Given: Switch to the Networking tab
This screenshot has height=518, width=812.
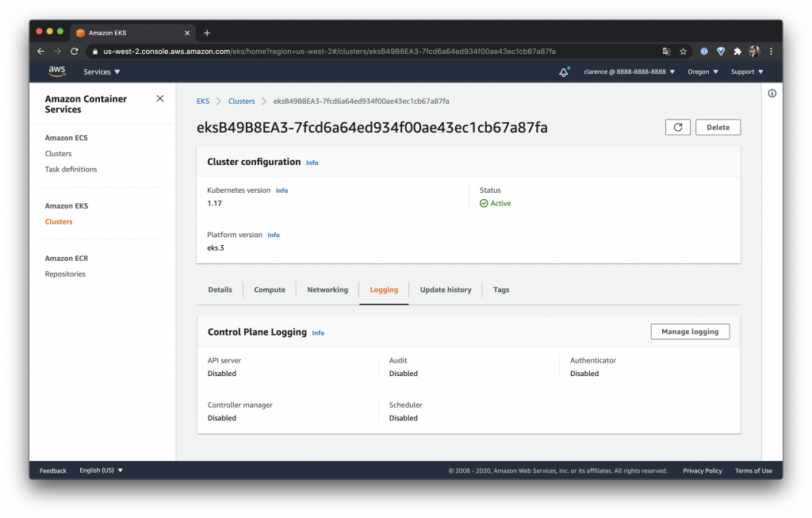Looking at the screenshot, I should click(327, 290).
